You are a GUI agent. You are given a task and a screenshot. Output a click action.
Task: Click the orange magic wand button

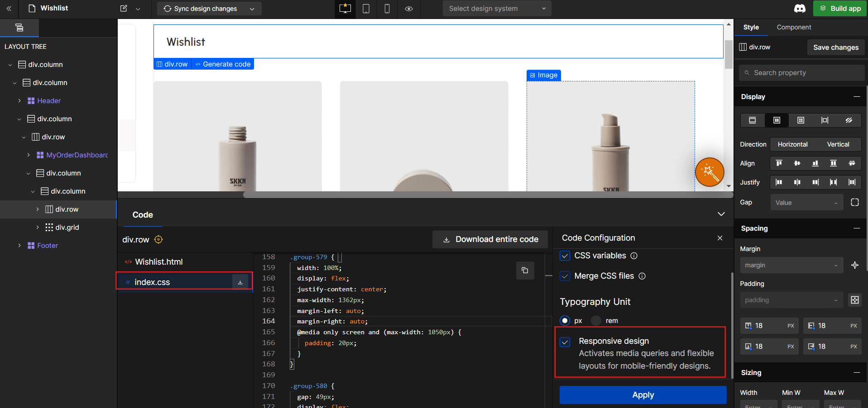point(710,172)
